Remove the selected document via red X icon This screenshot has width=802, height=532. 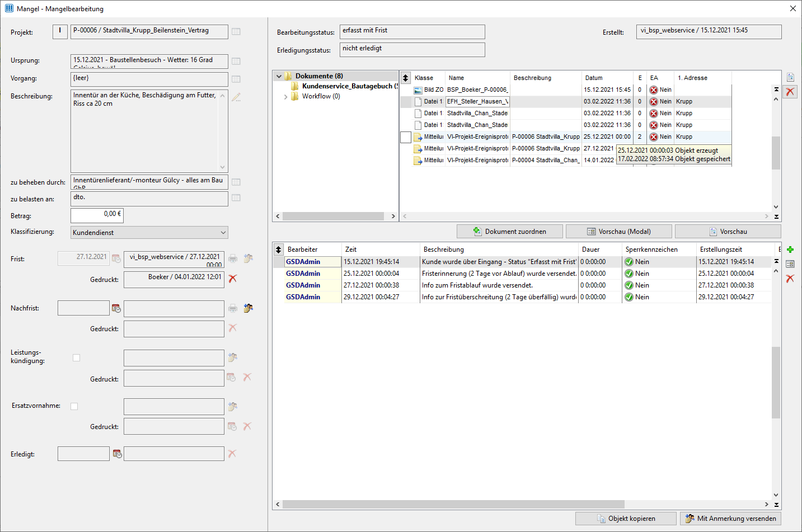click(x=790, y=92)
